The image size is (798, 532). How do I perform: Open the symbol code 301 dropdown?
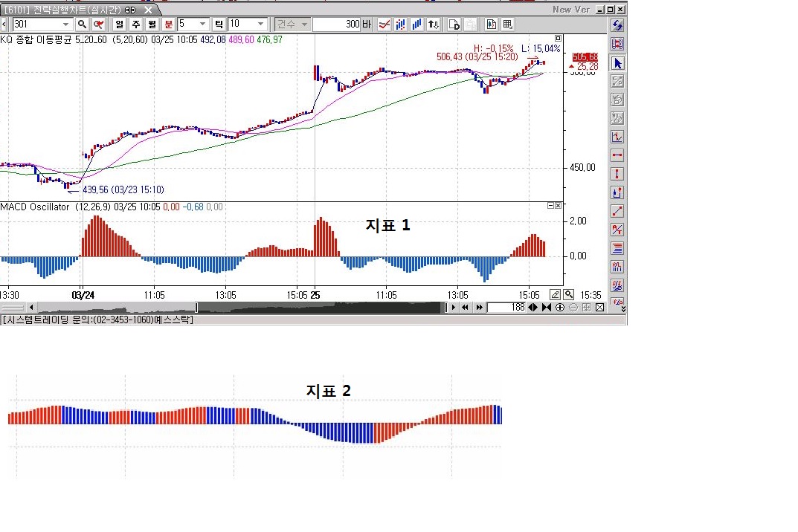(x=66, y=24)
